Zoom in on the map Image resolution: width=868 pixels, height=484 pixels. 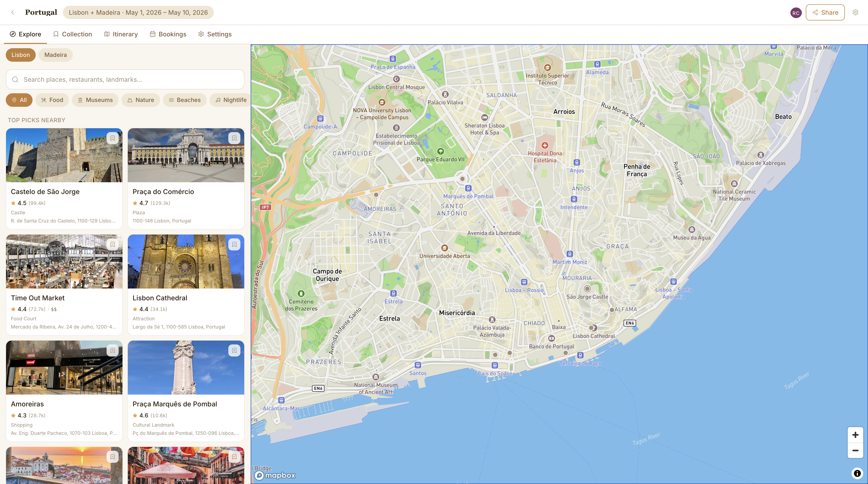855,435
